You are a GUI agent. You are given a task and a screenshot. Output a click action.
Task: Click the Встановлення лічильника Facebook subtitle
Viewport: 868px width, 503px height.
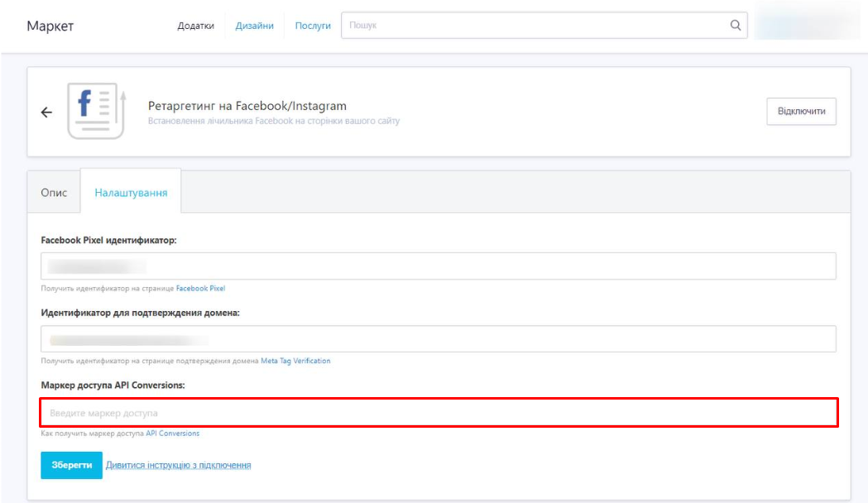[273, 121]
